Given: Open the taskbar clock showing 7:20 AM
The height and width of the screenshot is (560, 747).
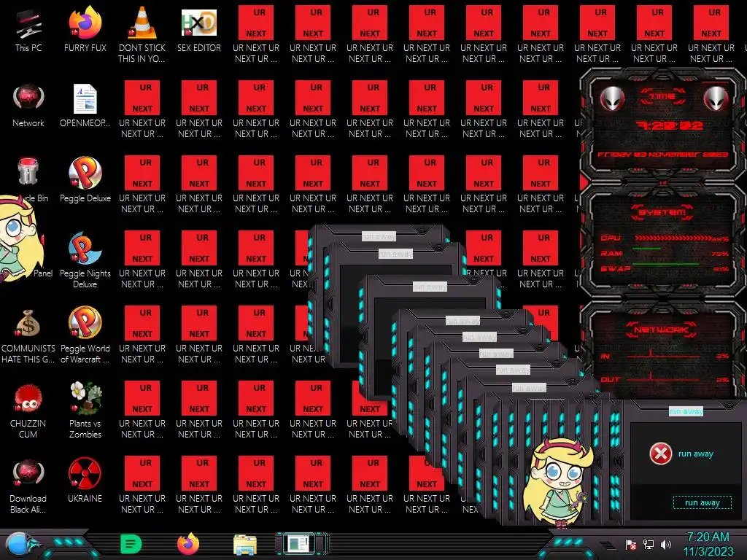Looking at the screenshot, I should [708, 544].
